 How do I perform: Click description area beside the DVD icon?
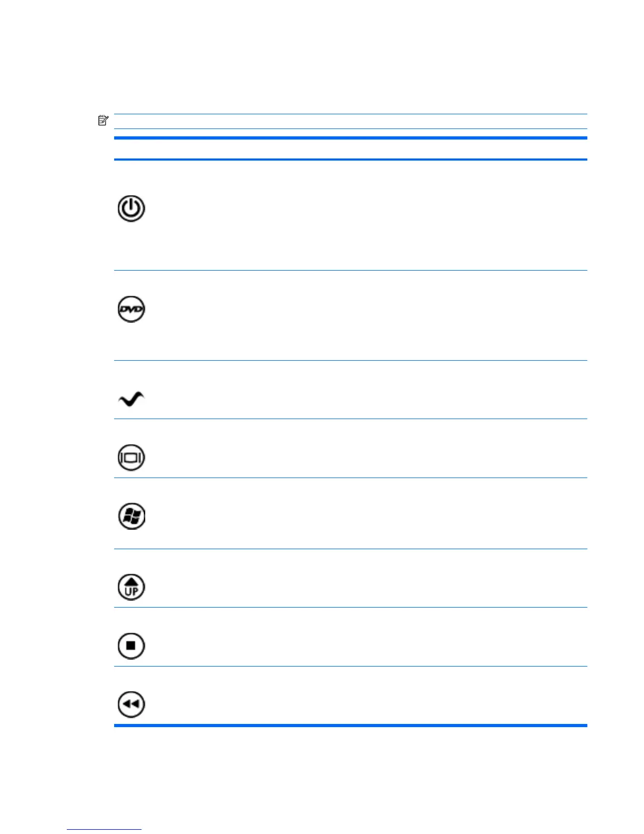[368, 315]
